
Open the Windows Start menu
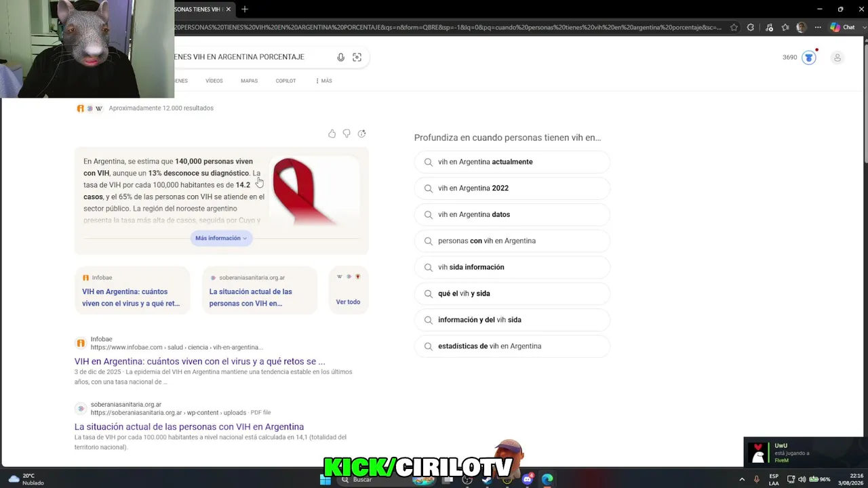(325, 480)
